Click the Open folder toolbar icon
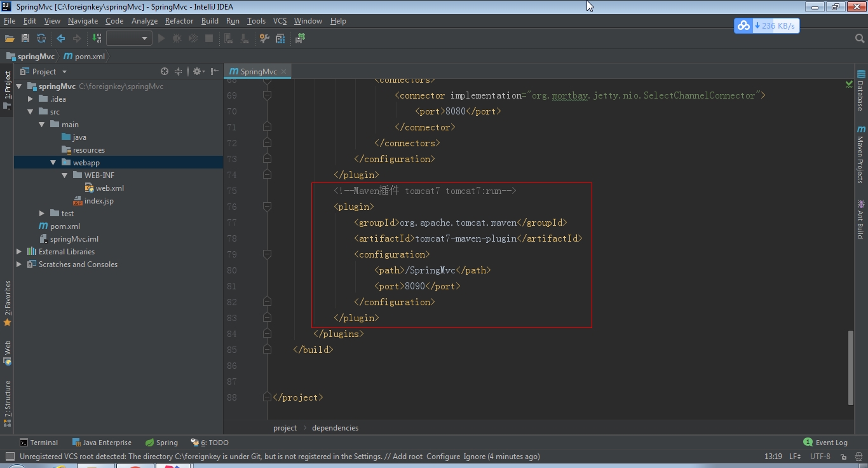Image resolution: width=868 pixels, height=468 pixels. (x=10, y=38)
